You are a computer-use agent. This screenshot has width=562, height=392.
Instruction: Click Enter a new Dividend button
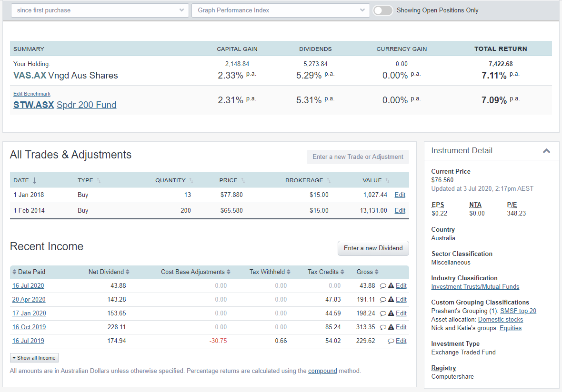373,248
